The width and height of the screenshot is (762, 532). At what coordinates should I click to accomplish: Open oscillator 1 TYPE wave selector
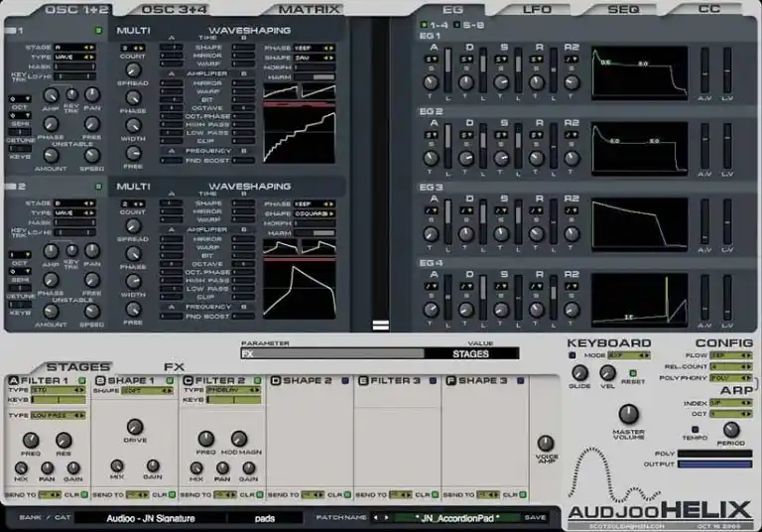click(x=74, y=57)
